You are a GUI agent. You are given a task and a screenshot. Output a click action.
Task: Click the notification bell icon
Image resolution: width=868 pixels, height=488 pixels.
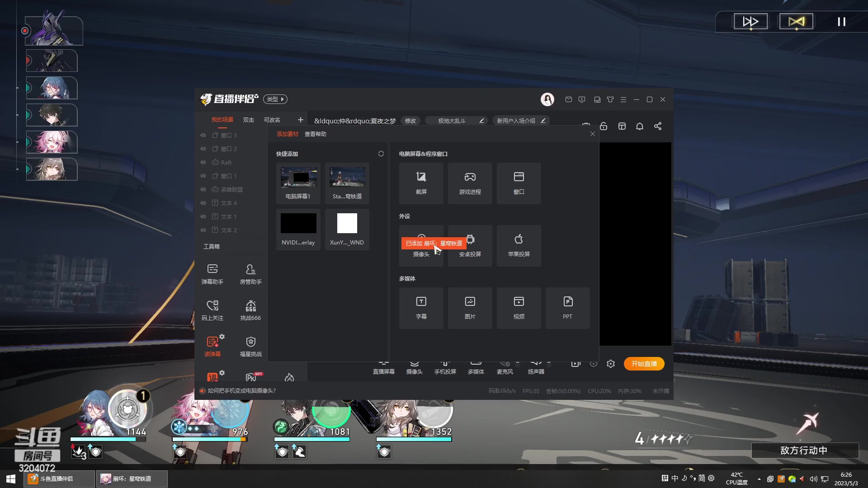(640, 126)
